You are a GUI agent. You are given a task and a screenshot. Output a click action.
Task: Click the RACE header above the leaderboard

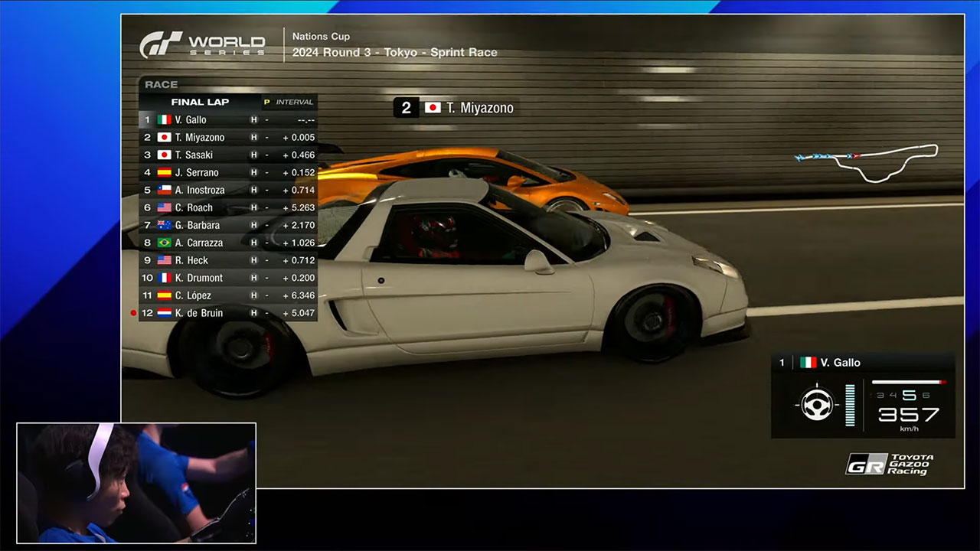tap(161, 85)
